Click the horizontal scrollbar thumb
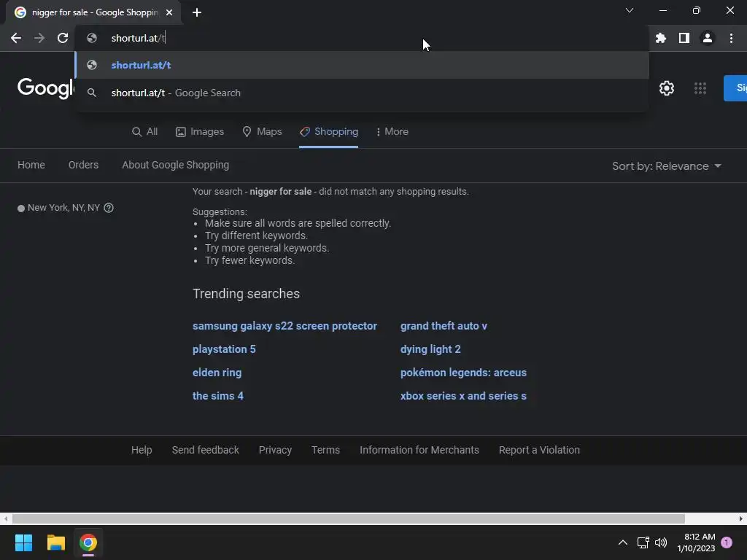This screenshot has height=560, width=747. (348, 518)
